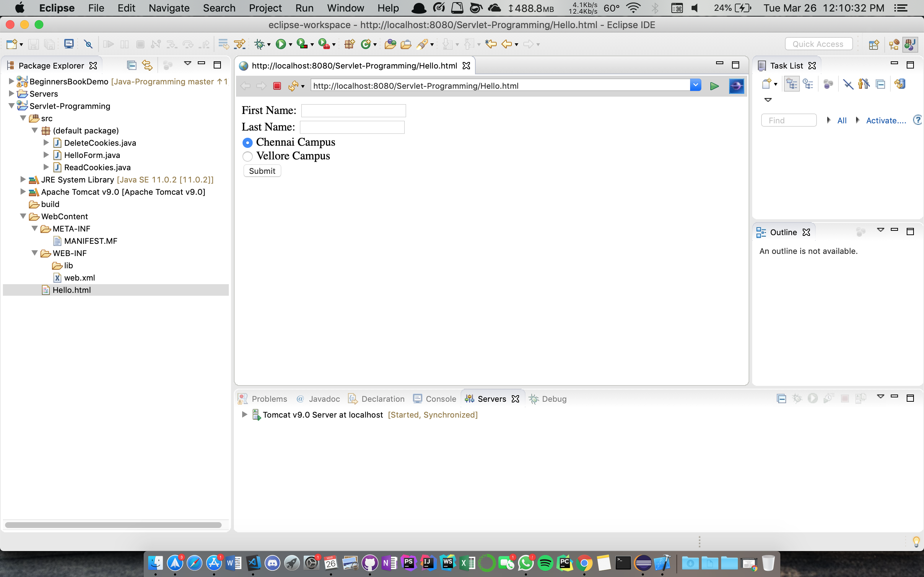Screen dimensions: 924x577
Task: Click the Stop loading red square icon
Action: (277, 86)
